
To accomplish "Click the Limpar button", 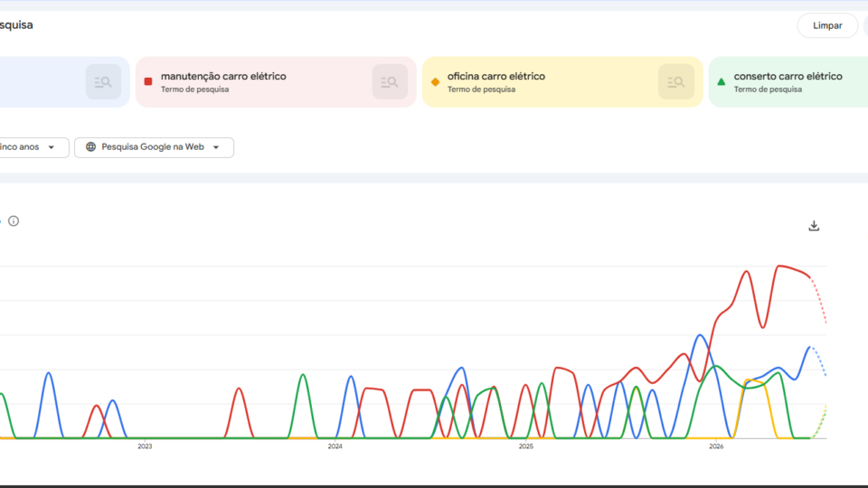I will [x=827, y=25].
